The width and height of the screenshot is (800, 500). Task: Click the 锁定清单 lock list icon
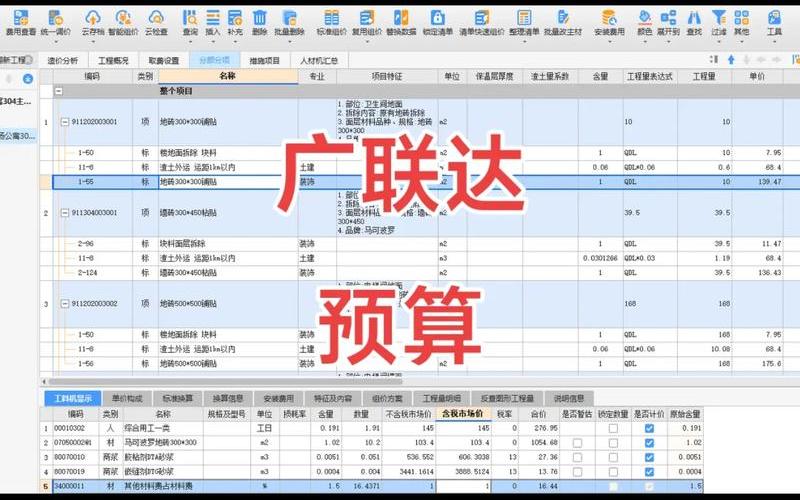point(437,18)
